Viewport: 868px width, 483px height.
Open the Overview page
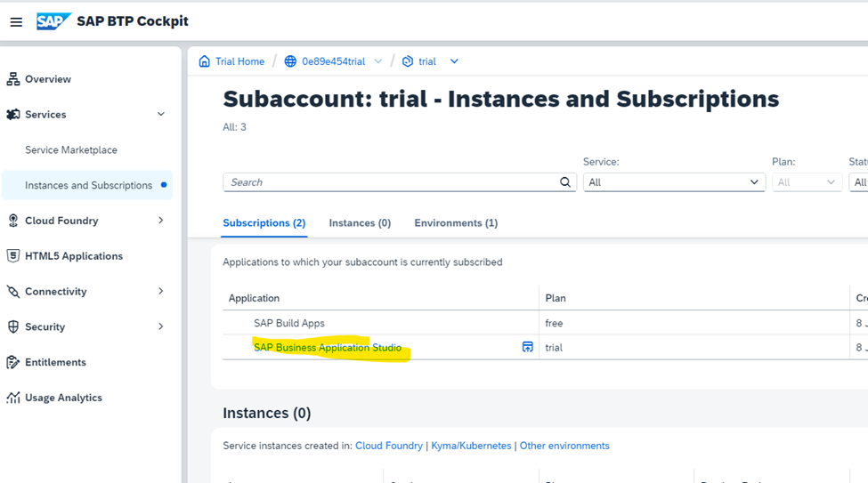click(48, 79)
